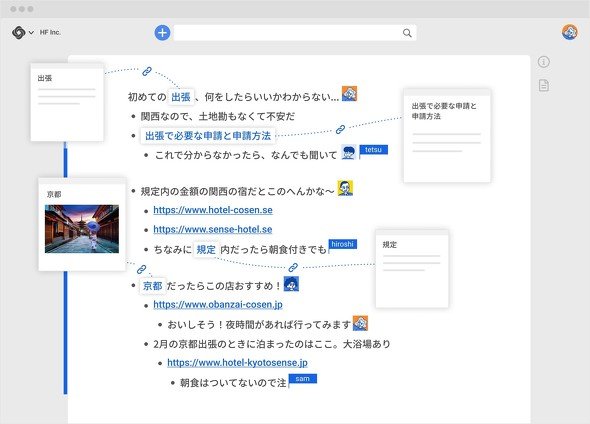Click the sam cursor label
The height and width of the screenshot is (424, 590).
pos(303,378)
